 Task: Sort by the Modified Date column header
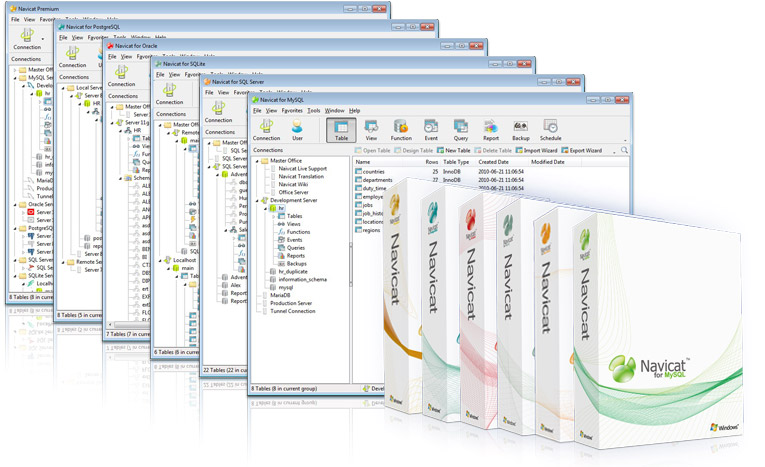click(547, 162)
